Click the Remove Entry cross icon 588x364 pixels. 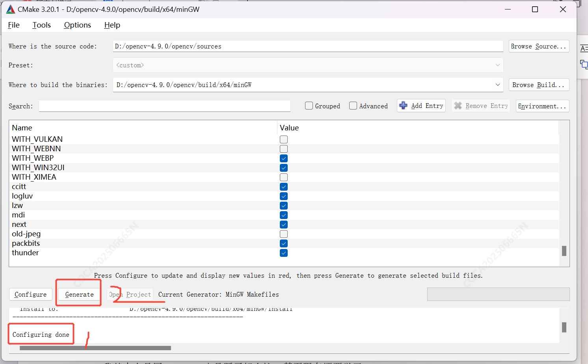coord(458,106)
